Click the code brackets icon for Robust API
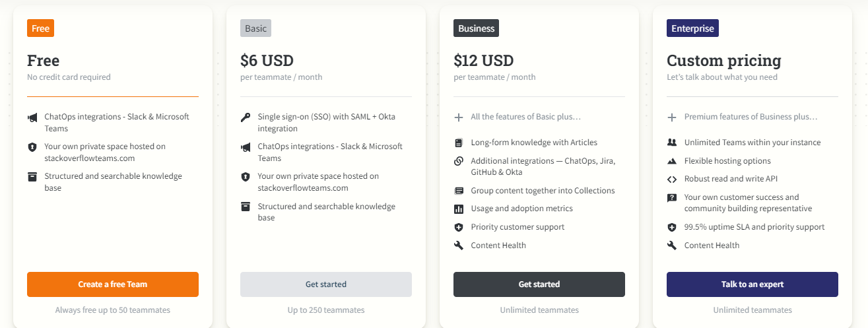 pyautogui.click(x=672, y=179)
